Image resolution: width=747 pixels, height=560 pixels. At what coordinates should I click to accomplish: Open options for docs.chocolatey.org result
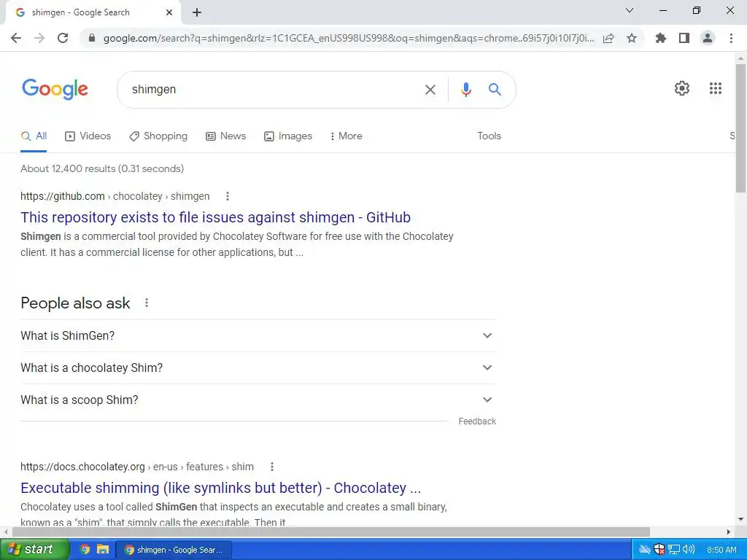coord(272,467)
